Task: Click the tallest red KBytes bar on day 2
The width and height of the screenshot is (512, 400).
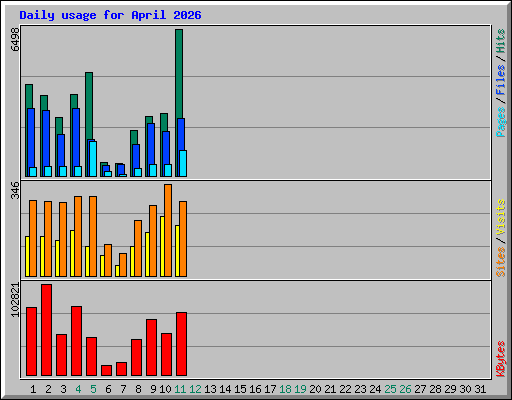Action: pyautogui.click(x=46, y=330)
